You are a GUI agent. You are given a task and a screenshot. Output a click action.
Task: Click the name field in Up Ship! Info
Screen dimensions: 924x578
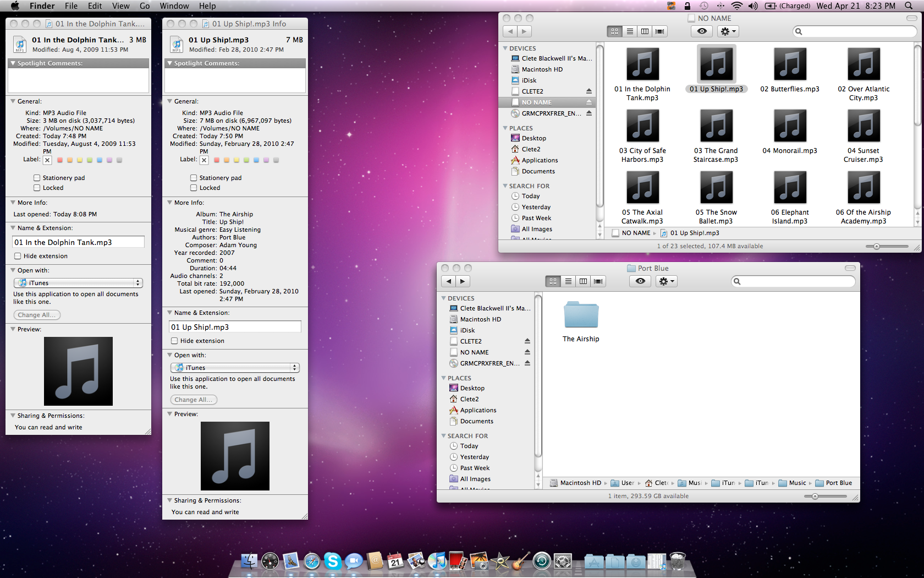click(235, 327)
